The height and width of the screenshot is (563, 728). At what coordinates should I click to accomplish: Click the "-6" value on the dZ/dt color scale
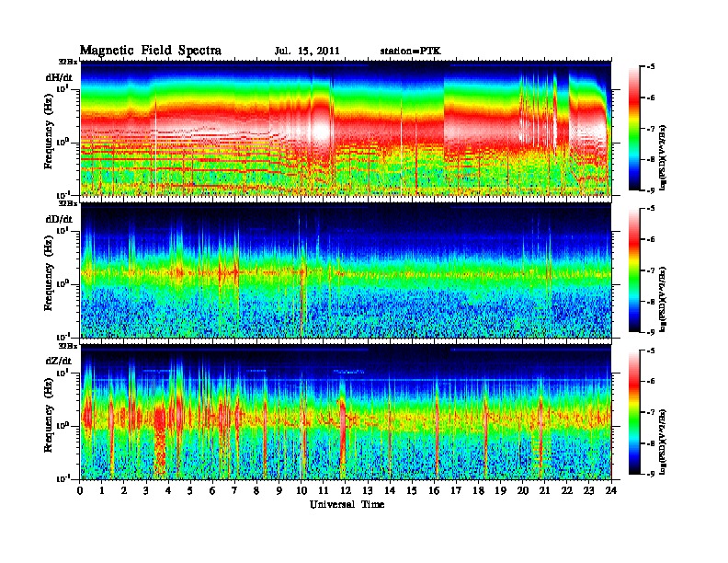[651, 381]
